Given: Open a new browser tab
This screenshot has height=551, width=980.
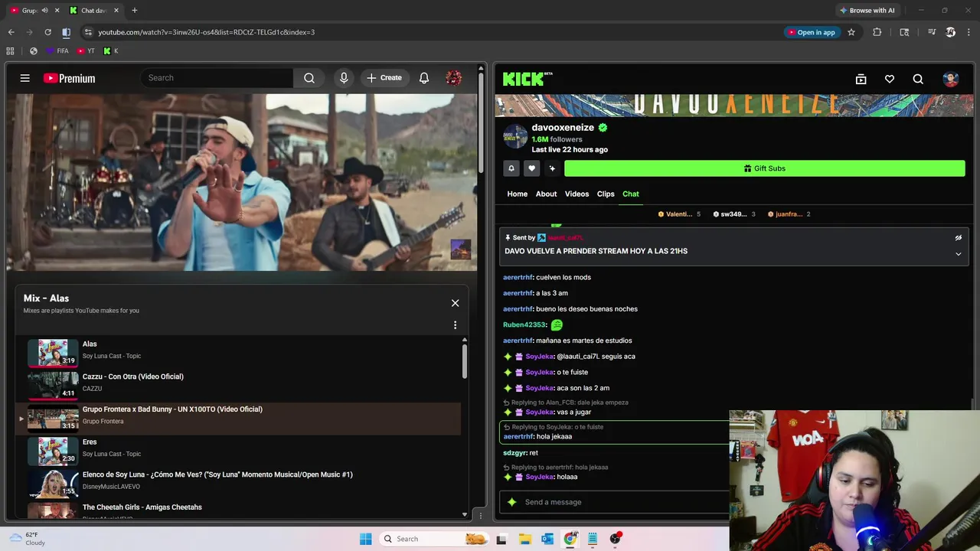Looking at the screenshot, I should [135, 11].
